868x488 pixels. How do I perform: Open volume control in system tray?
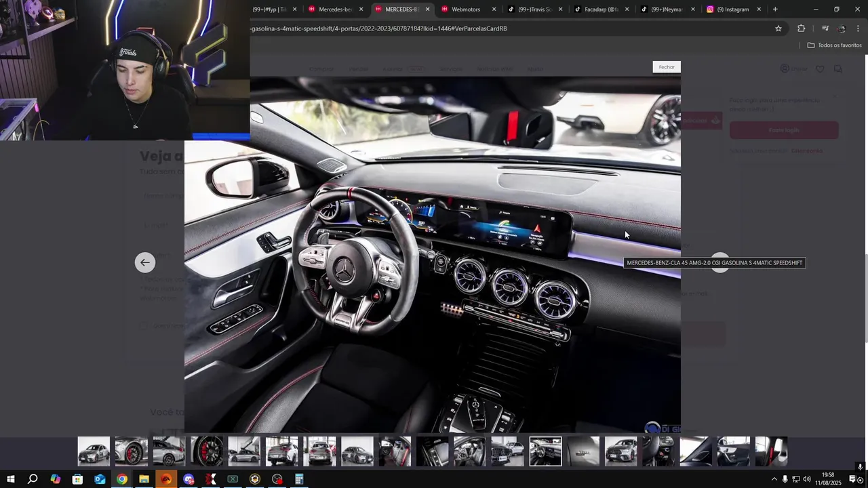(x=807, y=479)
